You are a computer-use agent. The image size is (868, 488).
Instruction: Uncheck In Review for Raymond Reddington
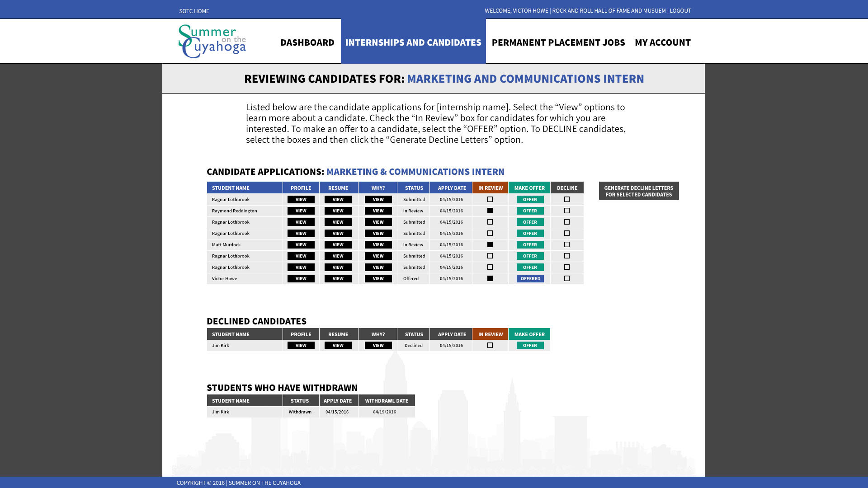(x=490, y=211)
